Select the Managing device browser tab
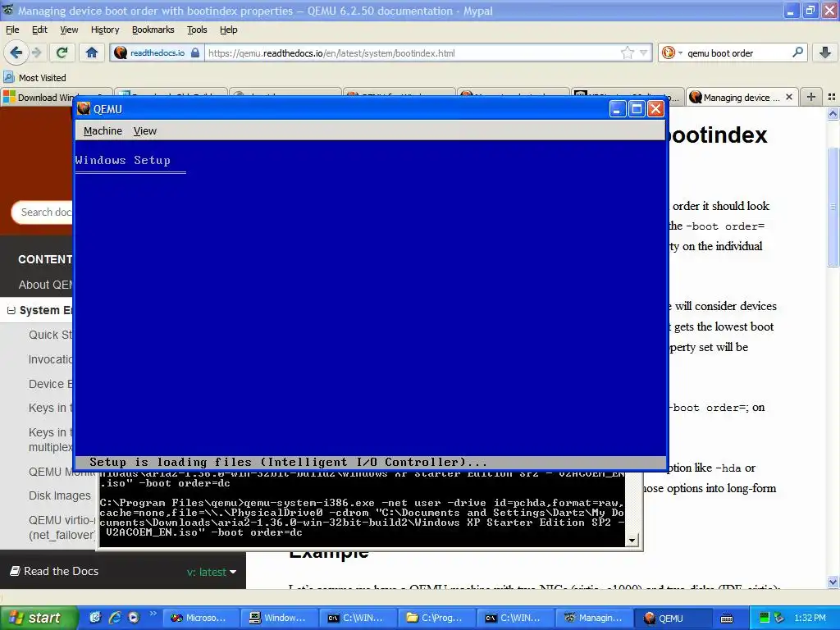Screen dimensions: 840x630 (741, 97)
